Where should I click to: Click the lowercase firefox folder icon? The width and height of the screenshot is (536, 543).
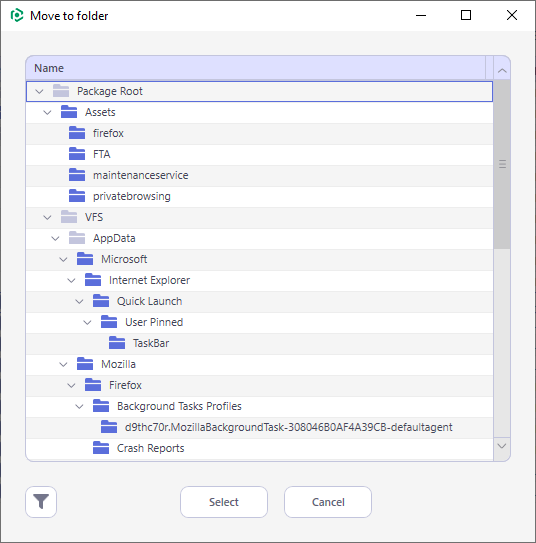(x=77, y=133)
